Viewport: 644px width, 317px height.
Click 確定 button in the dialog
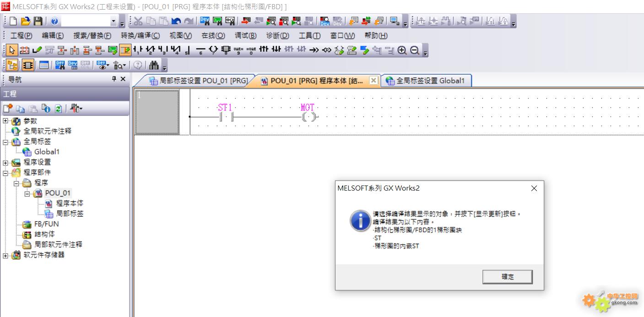pyautogui.click(x=508, y=277)
